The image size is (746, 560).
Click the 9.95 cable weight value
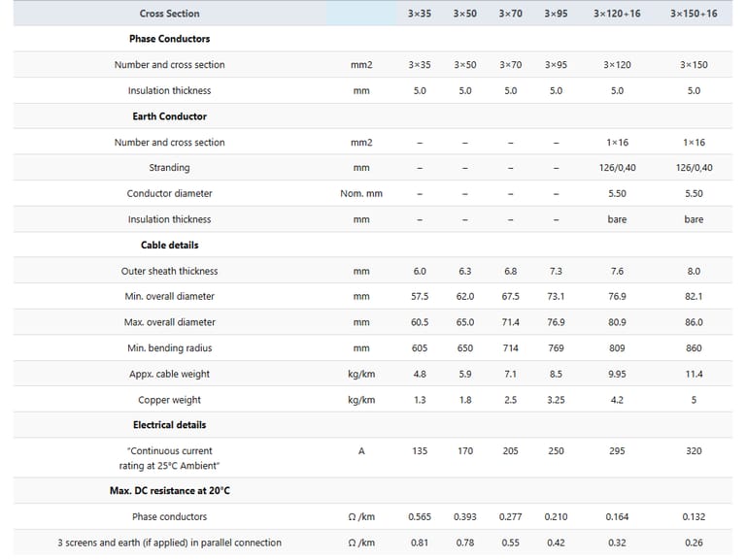pos(617,375)
